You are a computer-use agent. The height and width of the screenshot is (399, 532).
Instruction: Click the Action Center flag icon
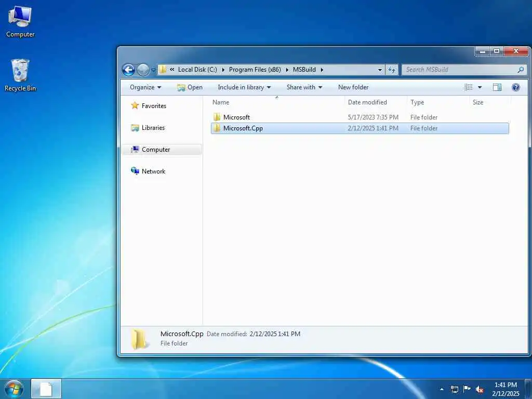pos(467,389)
